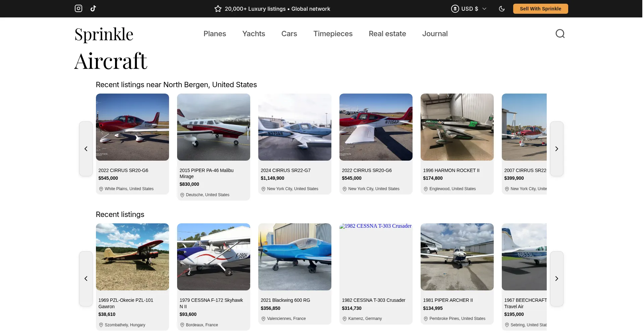Viewport: 644px width, 333px height.
Task: Click the search magnifier icon
Action: (x=560, y=34)
